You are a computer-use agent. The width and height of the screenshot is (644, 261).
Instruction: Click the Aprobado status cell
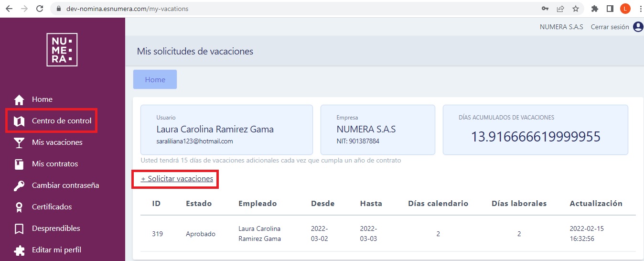[201, 234]
